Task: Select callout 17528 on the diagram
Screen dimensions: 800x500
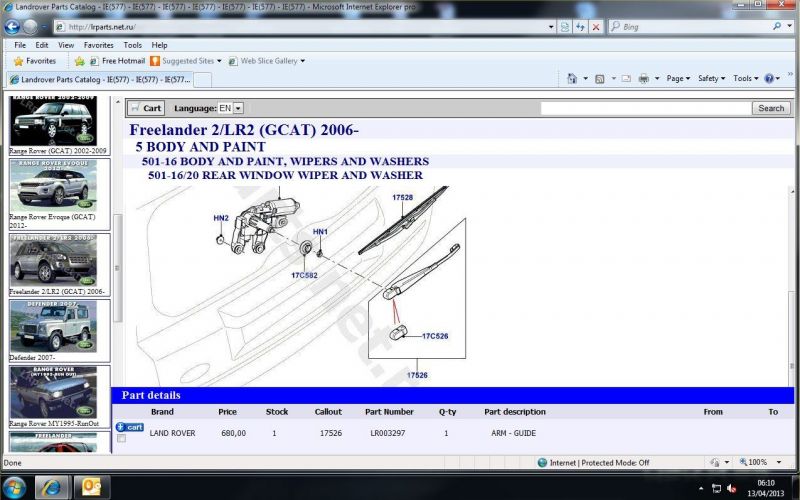Action: click(403, 197)
